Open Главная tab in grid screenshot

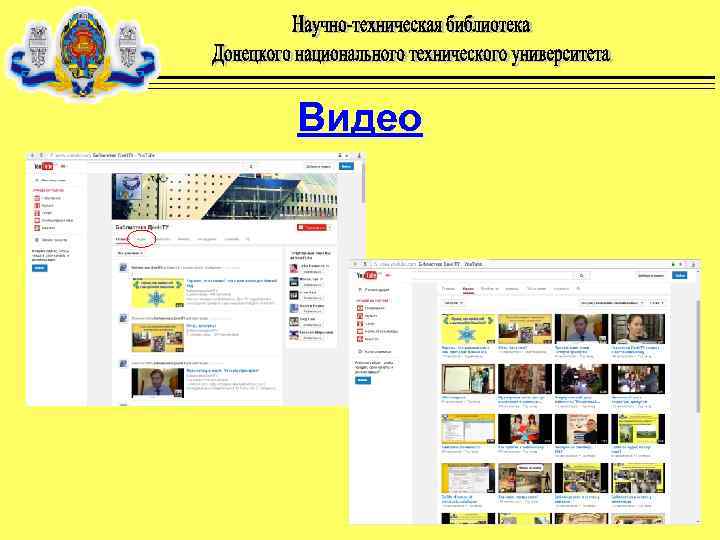click(448, 289)
